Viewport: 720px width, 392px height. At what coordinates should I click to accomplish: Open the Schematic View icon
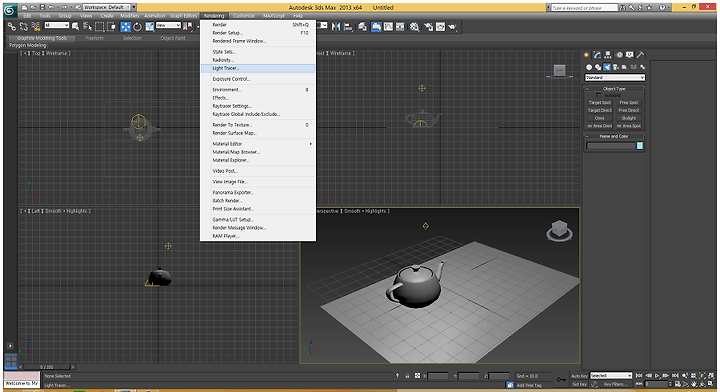(400, 27)
